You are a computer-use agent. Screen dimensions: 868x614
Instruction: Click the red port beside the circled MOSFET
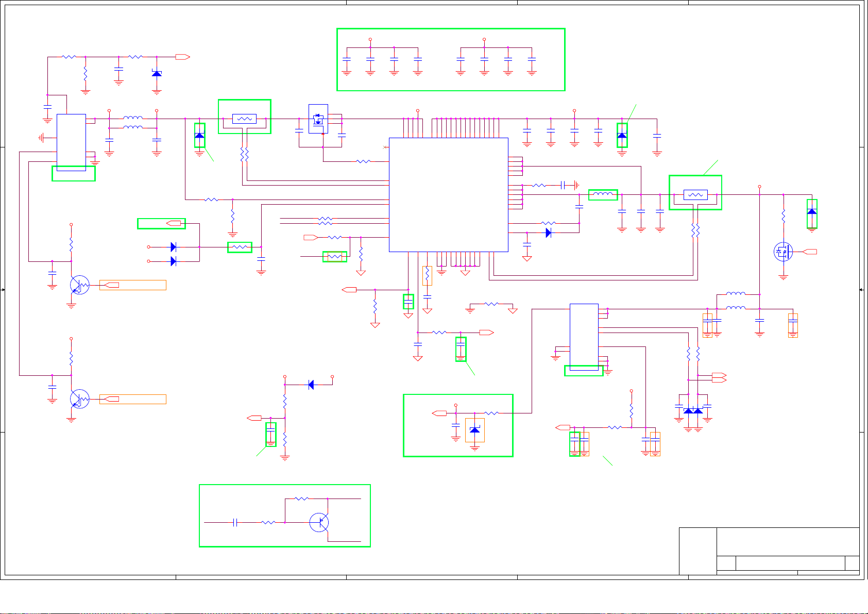tap(810, 252)
